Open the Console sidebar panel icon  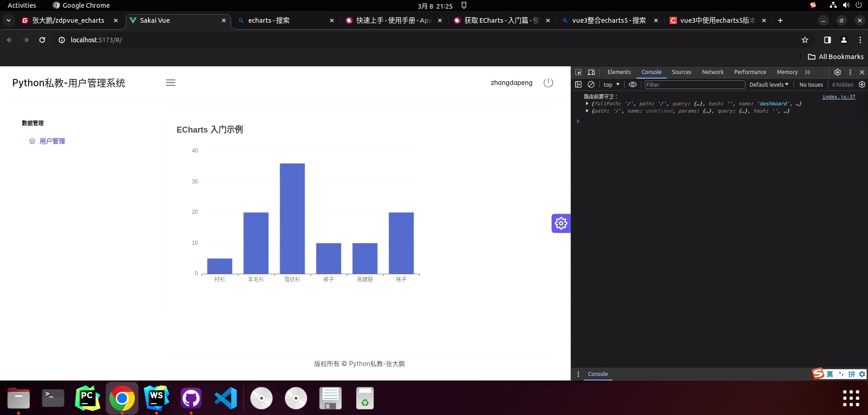point(578,85)
